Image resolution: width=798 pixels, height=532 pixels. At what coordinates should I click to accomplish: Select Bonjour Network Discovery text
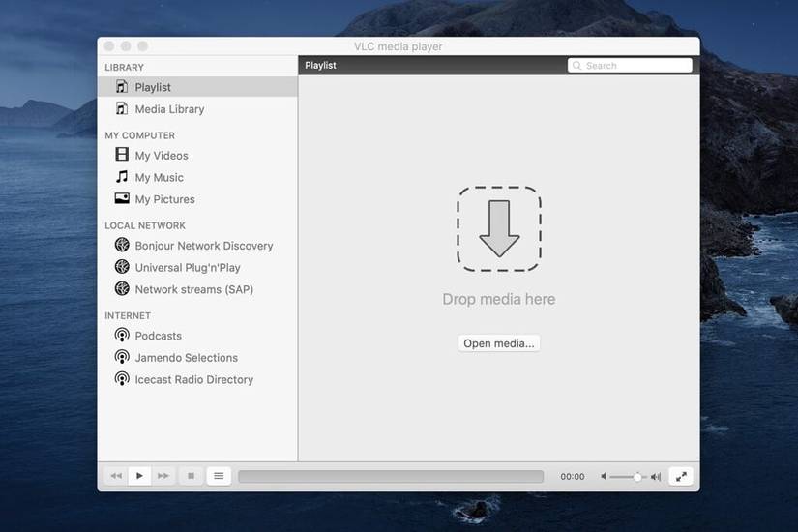click(204, 246)
